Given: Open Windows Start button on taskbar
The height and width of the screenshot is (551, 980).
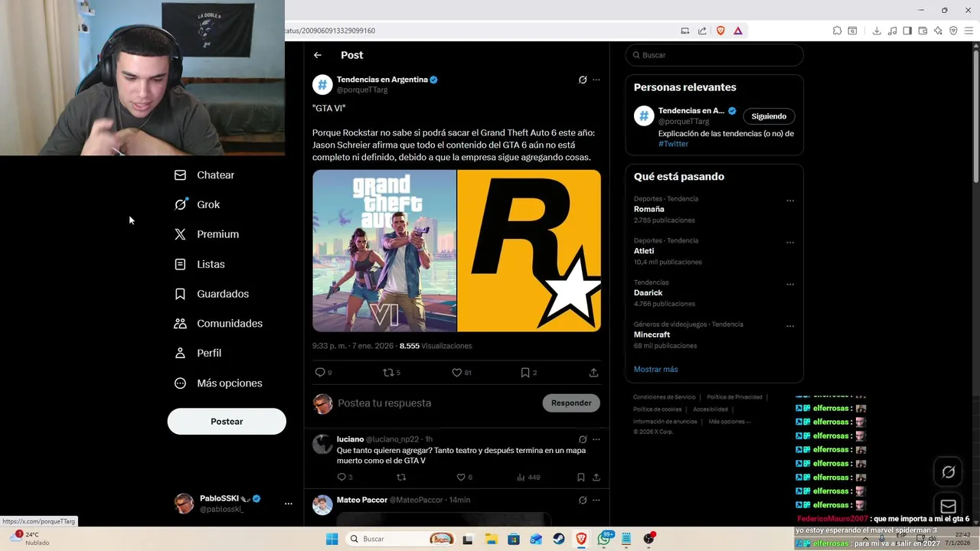Looking at the screenshot, I should 332,539.
